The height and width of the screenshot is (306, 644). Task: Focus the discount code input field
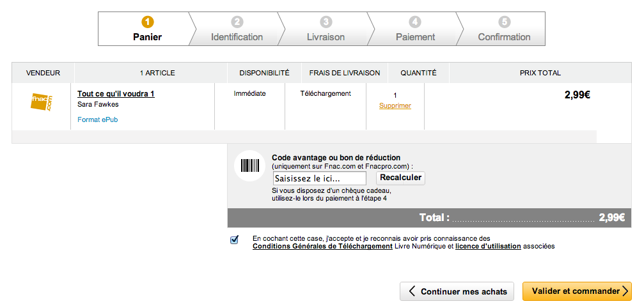(x=319, y=178)
